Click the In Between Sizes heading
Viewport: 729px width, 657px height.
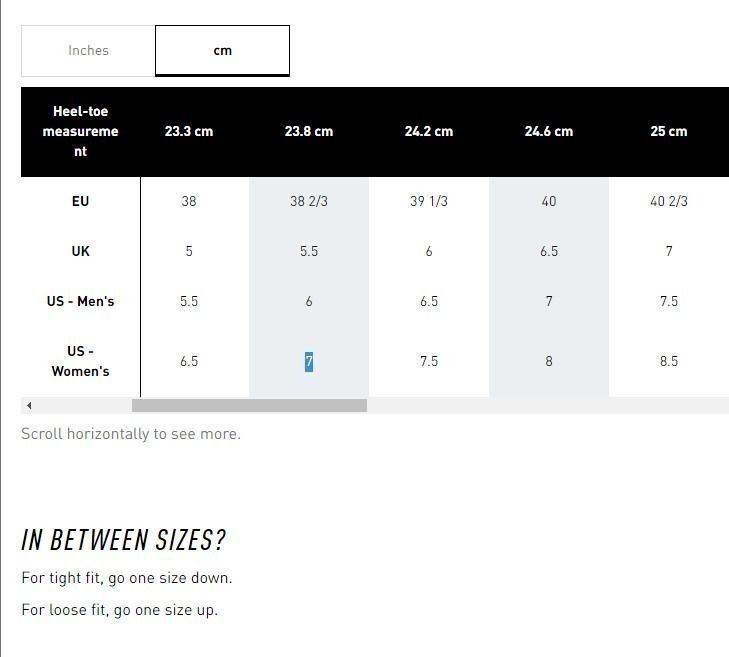123,540
